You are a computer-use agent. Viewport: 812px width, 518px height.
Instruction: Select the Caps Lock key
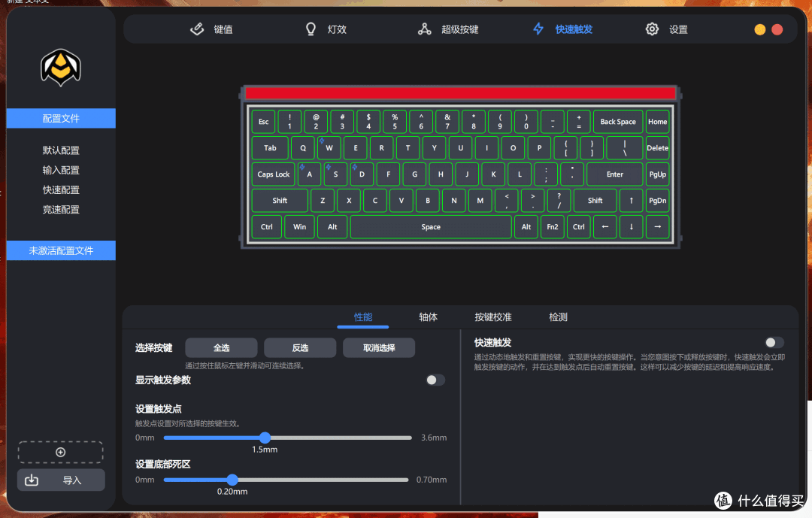click(x=274, y=174)
